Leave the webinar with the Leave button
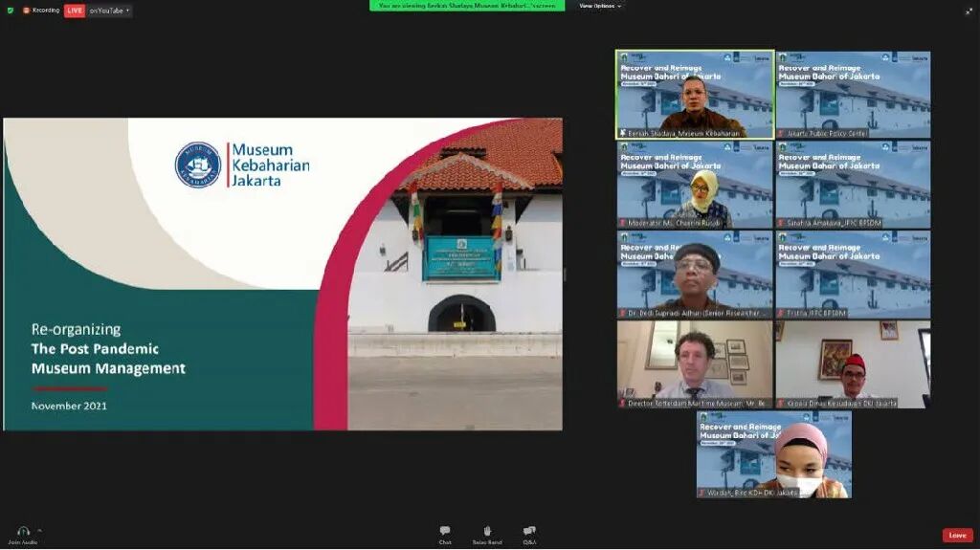Viewport: 980px width, 550px height. pos(957,535)
